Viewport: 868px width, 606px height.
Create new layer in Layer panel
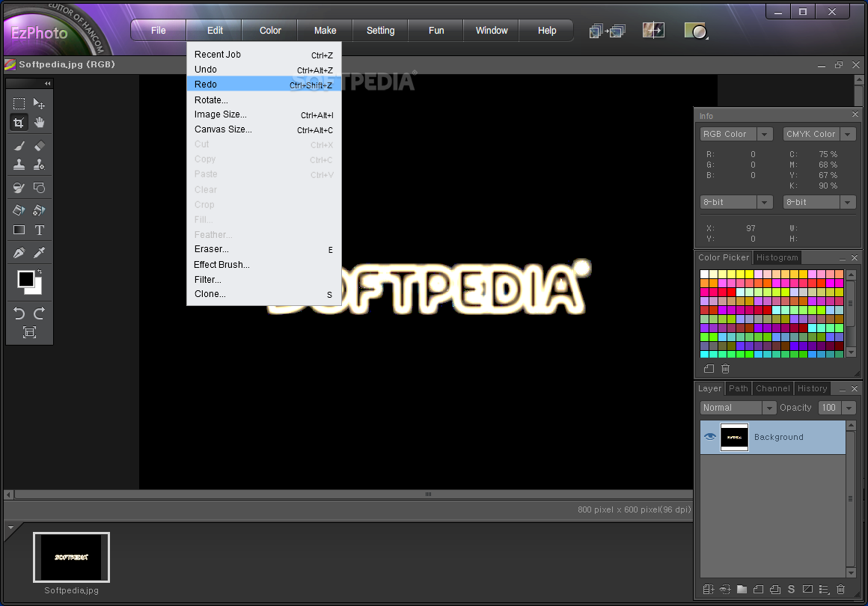(759, 590)
